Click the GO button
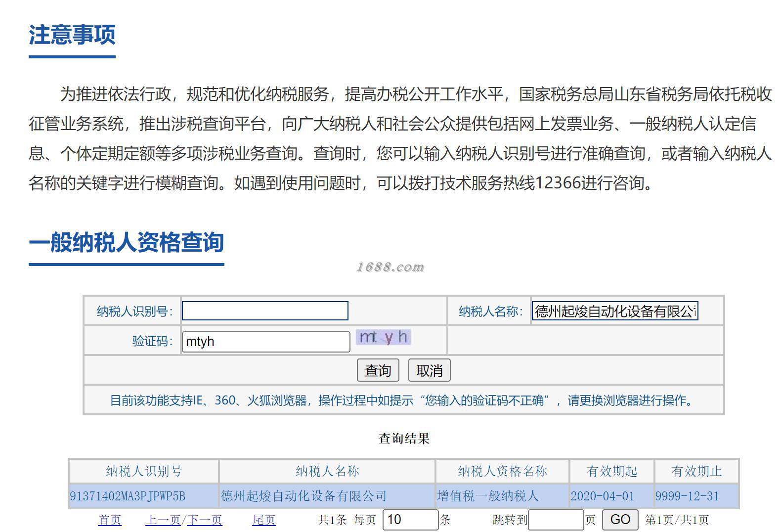The image size is (780, 532). coord(620,520)
